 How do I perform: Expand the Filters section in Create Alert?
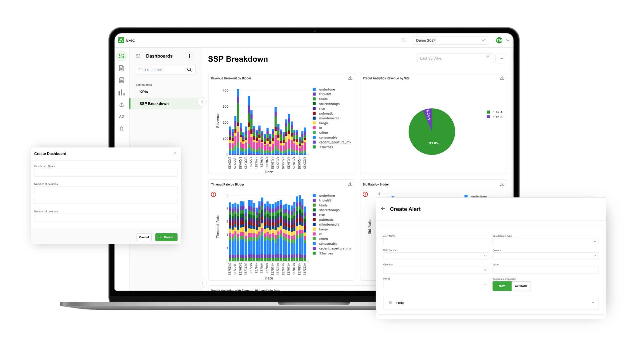[x=490, y=303]
